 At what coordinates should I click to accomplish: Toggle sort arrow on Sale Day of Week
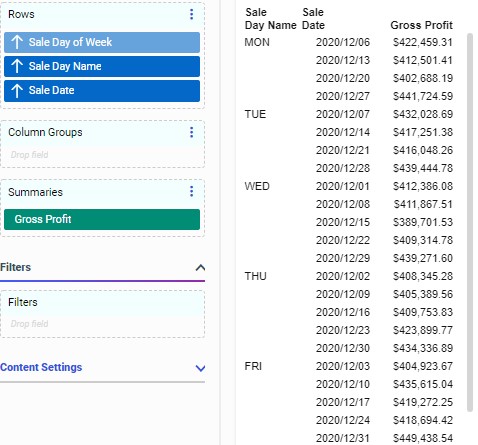[x=17, y=42]
